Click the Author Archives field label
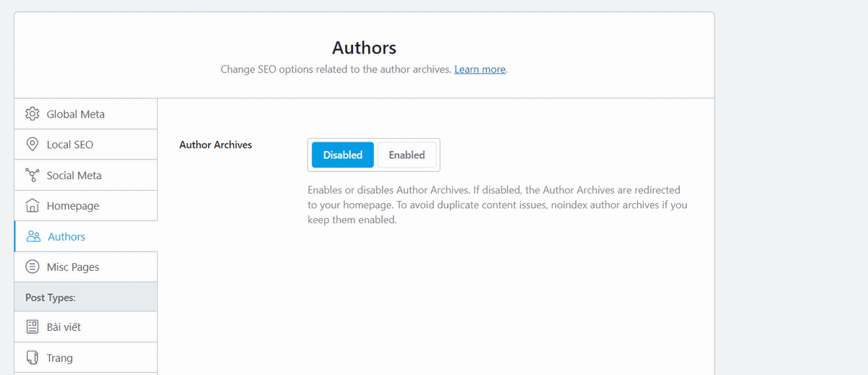 coord(216,145)
